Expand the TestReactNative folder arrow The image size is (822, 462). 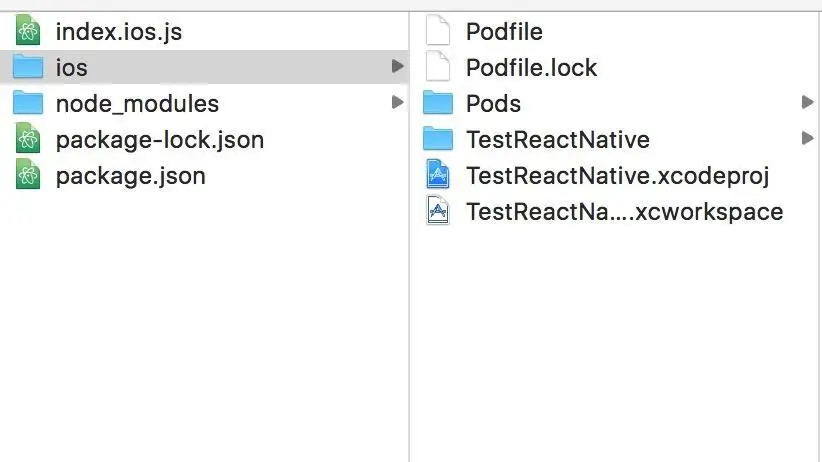click(x=807, y=138)
